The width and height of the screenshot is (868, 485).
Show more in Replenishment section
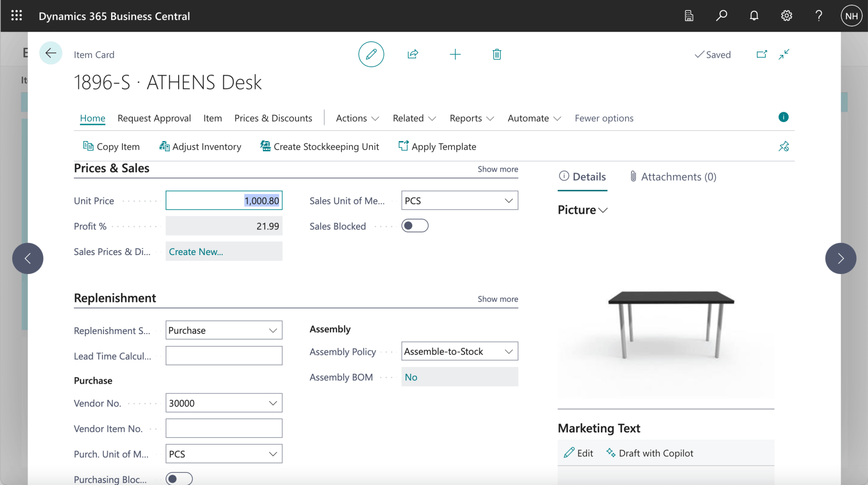point(498,299)
